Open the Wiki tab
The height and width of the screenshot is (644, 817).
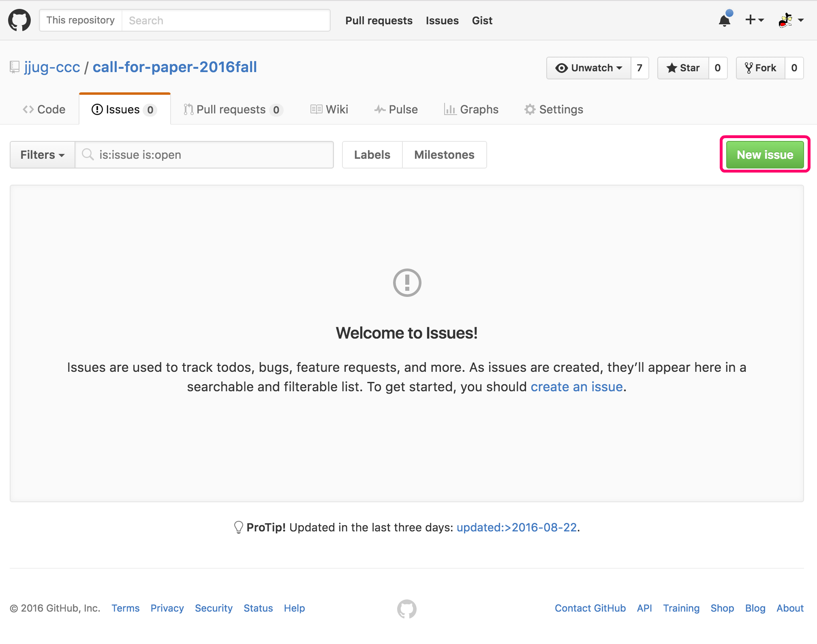point(329,109)
